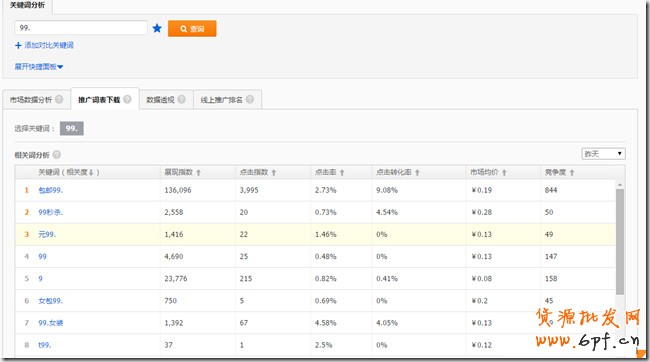This screenshot has height=362, width=650.
Task: Click the table vertical scrollbar thumb
Action: coord(620,242)
